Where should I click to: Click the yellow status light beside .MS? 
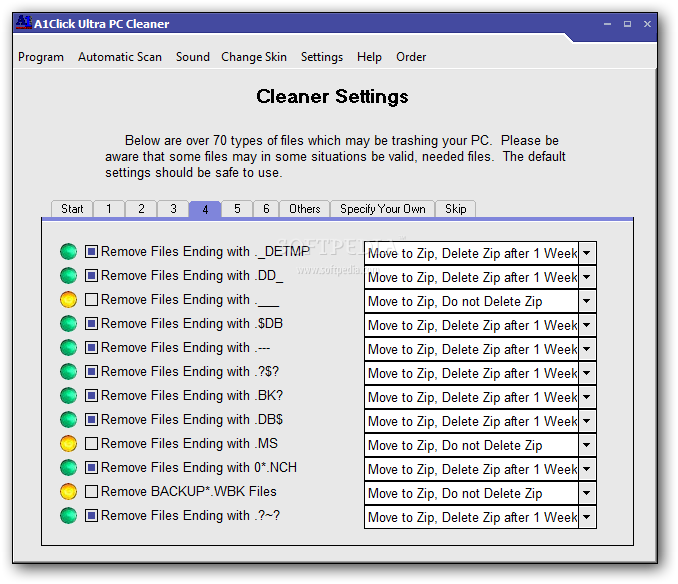point(68,444)
